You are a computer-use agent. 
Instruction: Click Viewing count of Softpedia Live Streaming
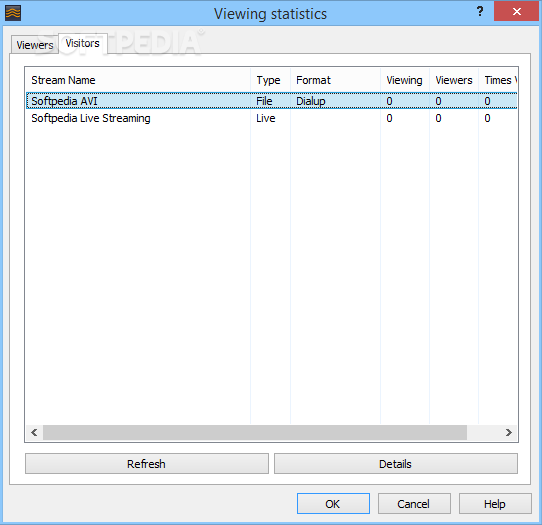390,118
